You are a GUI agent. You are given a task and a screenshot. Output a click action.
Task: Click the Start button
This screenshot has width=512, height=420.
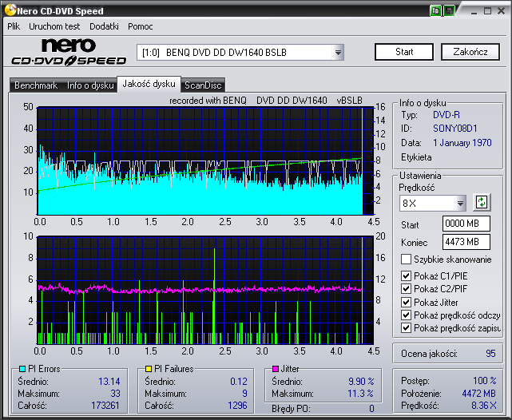click(x=404, y=52)
